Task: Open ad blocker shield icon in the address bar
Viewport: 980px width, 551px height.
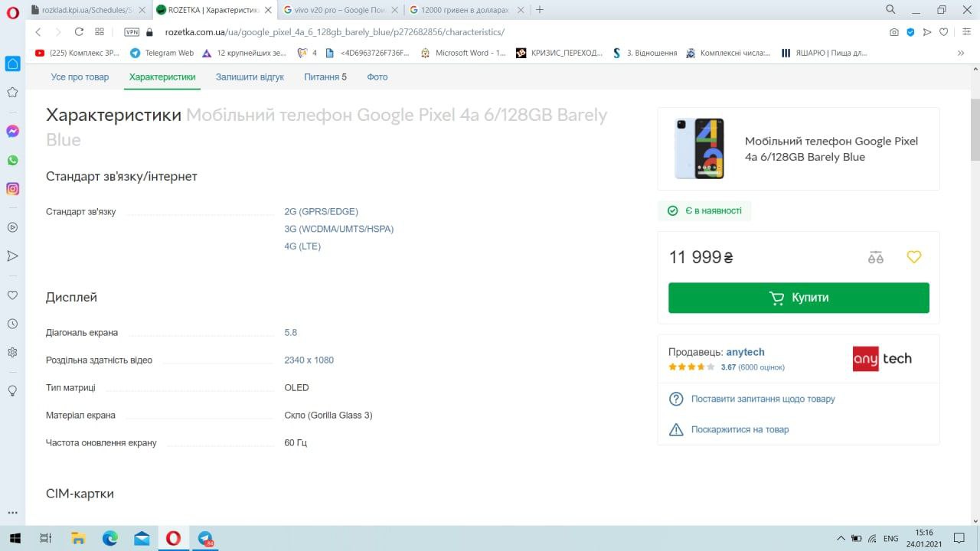Action: point(910,32)
